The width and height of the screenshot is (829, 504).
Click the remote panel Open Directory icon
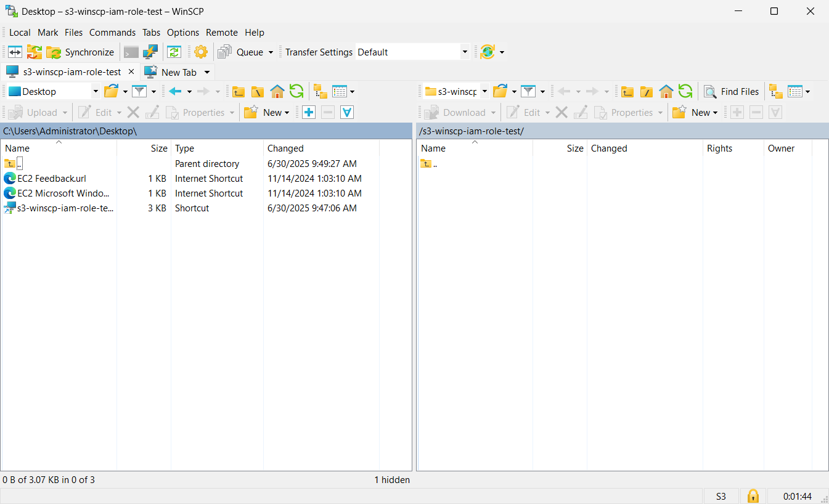point(500,92)
